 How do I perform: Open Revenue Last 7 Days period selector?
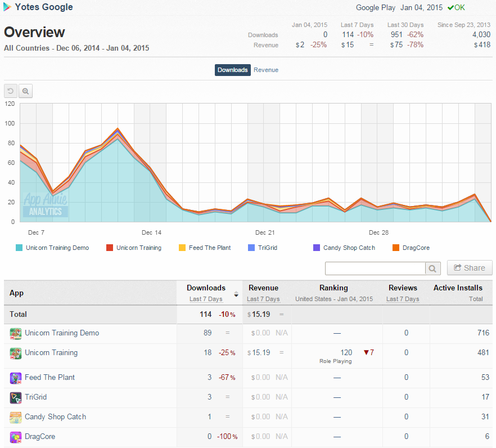point(263,299)
